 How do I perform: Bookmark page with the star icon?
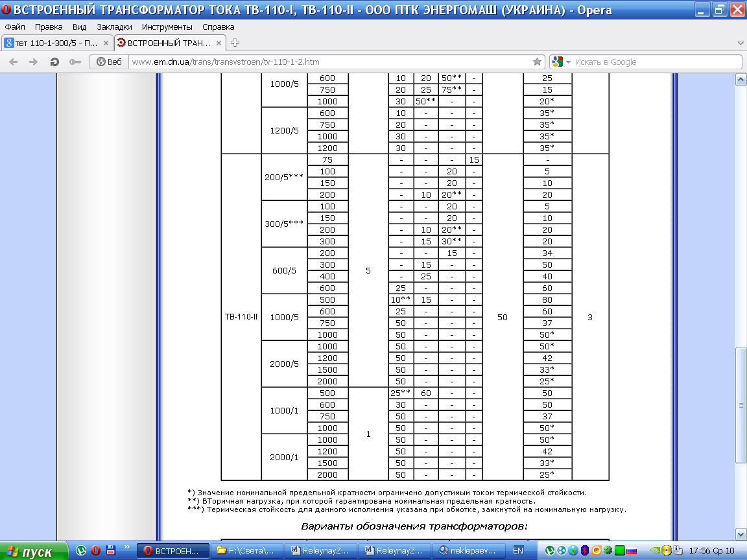tap(537, 62)
